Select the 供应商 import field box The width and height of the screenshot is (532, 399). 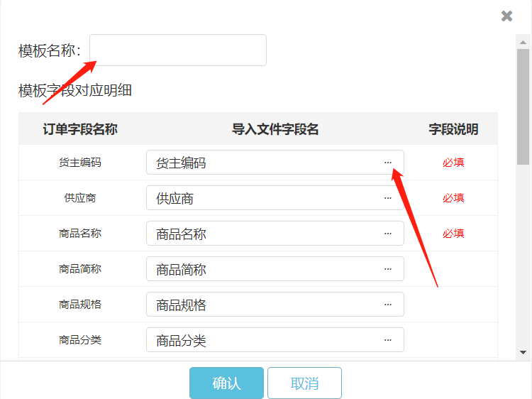point(275,197)
